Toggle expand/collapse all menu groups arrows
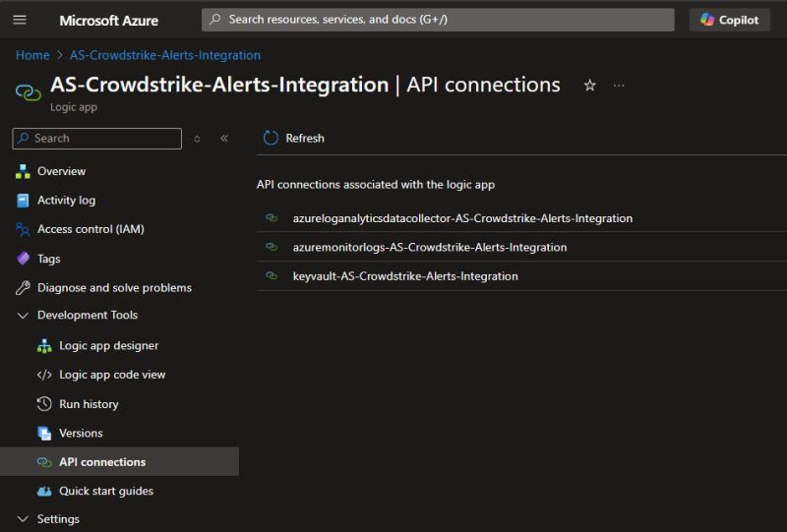The width and height of the screenshot is (787, 532). coord(197,139)
